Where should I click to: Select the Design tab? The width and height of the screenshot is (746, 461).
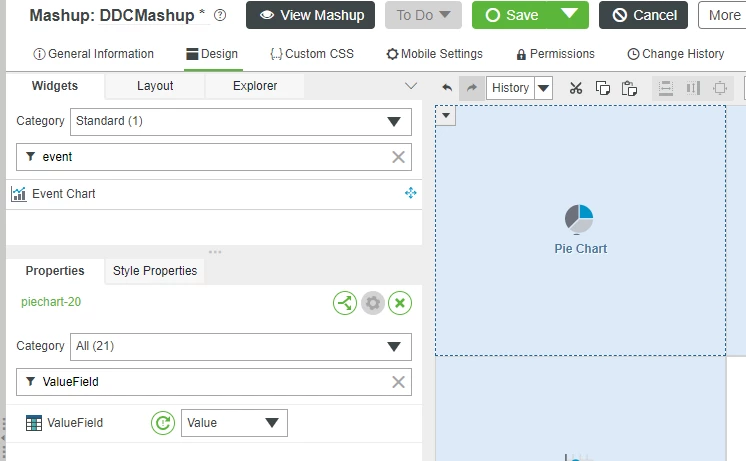coord(212,54)
